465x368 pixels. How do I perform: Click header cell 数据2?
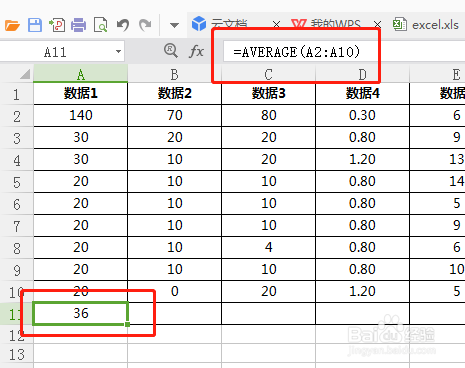(174, 94)
